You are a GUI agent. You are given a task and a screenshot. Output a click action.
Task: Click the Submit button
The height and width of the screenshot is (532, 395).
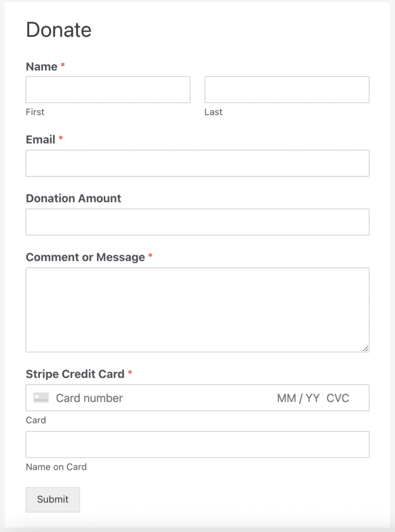[52, 499]
